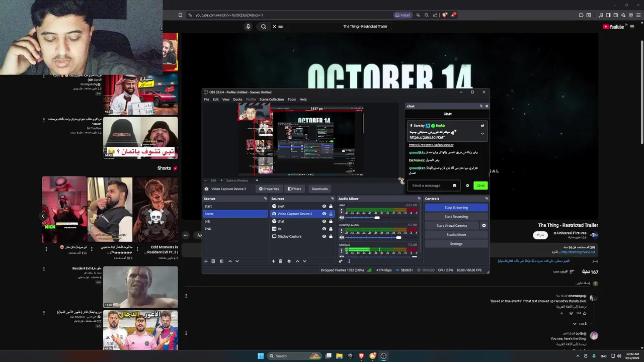Open Audio Mixer bottom three-dot menu
Viewport: 644px width, 362px height.
349,261
